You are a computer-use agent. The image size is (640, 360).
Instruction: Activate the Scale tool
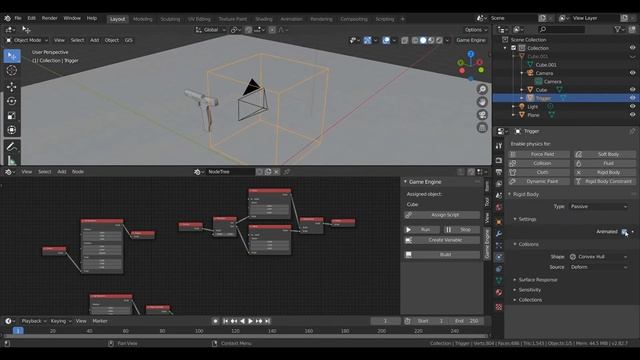tap(11, 116)
